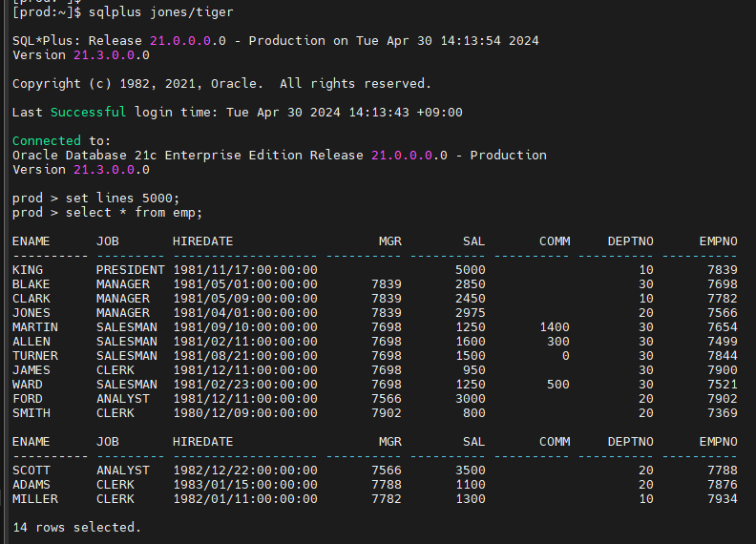The image size is (756, 544).
Task: Click the name JAMES
Action: tap(31, 370)
